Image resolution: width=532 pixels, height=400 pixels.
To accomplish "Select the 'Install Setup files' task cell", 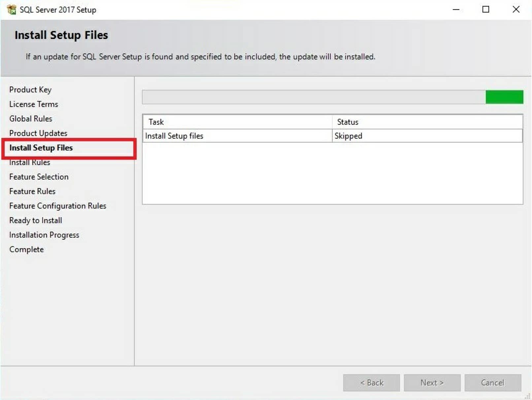I will (237, 136).
